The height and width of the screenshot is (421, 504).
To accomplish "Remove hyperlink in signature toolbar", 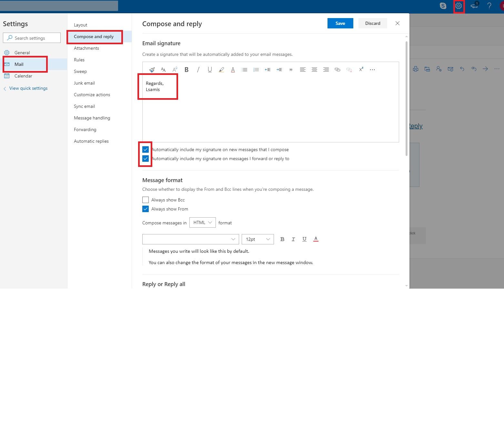I will click(349, 69).
